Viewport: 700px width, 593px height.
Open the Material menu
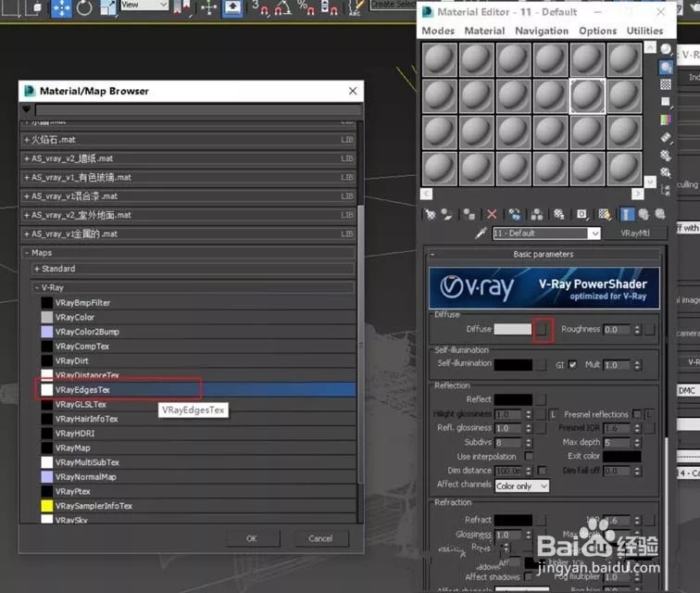point(484,31)
